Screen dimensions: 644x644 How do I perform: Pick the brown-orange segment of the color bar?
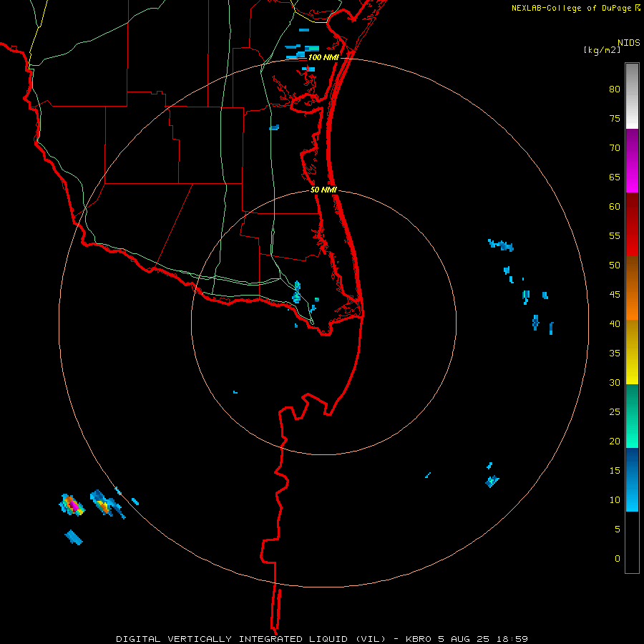[632, 288]
